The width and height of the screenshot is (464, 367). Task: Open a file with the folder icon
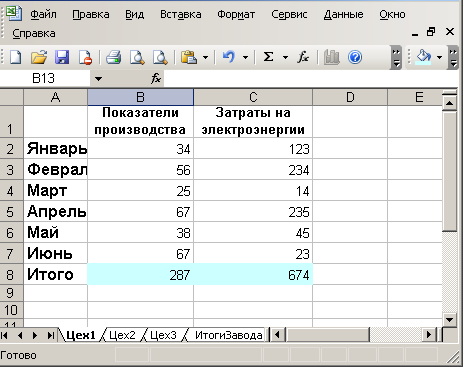(39, 57)
